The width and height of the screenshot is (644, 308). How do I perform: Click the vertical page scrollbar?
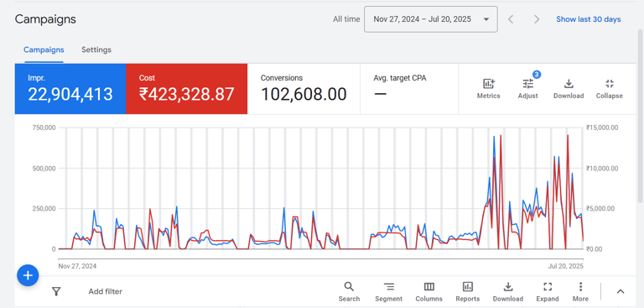point(641,115)
